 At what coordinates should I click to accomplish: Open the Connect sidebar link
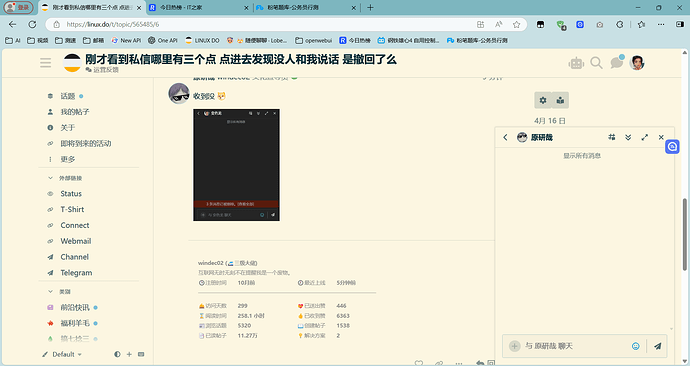(75, 225)
